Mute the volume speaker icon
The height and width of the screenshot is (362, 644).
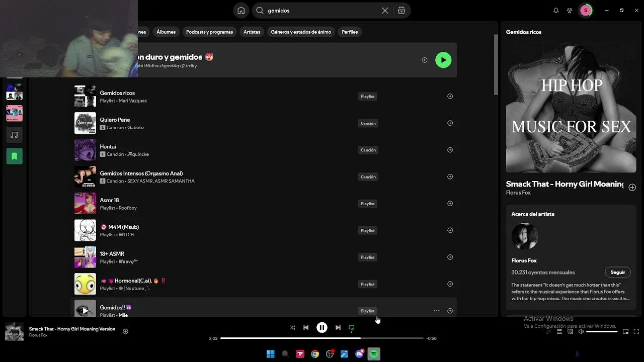581,332
